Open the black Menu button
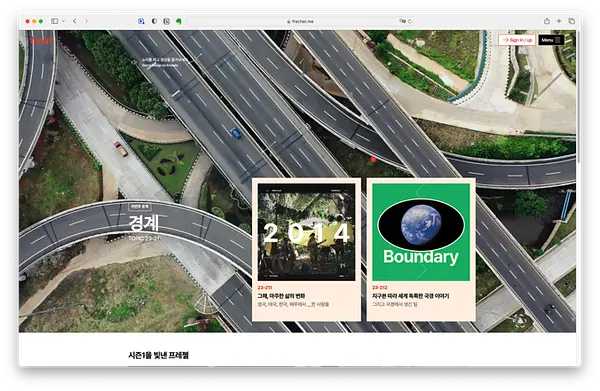Viewport: 600px width, 391px height. tap(551, 40)
